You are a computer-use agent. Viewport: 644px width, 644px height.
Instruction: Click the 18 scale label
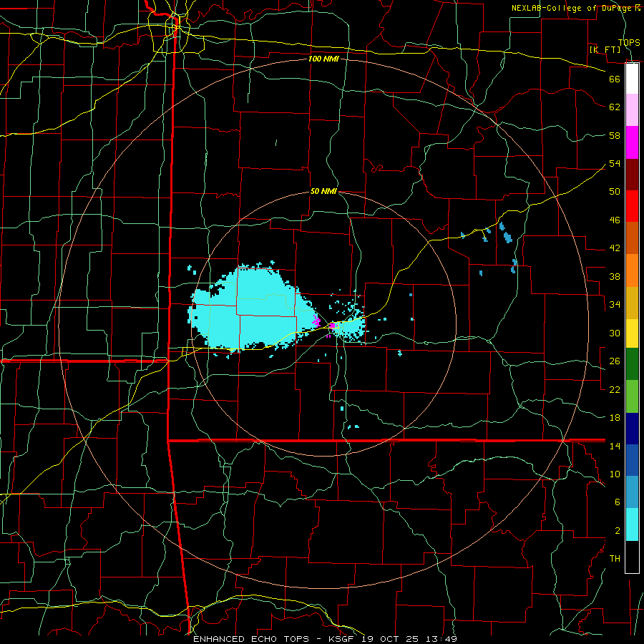point(615,418)
